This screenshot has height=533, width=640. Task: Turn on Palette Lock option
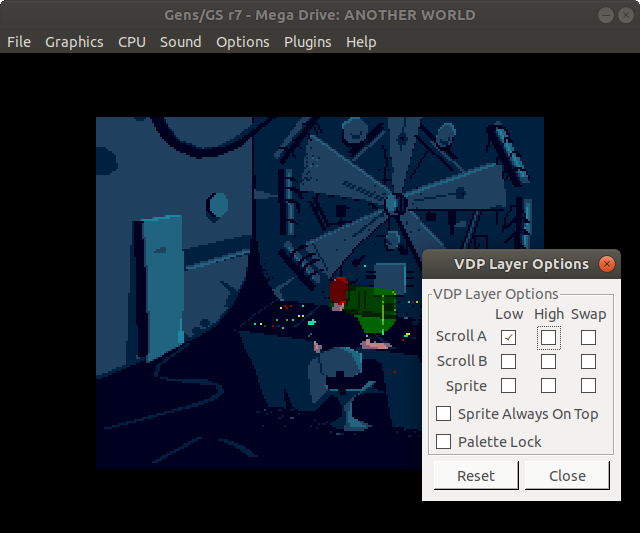(444, 442)
